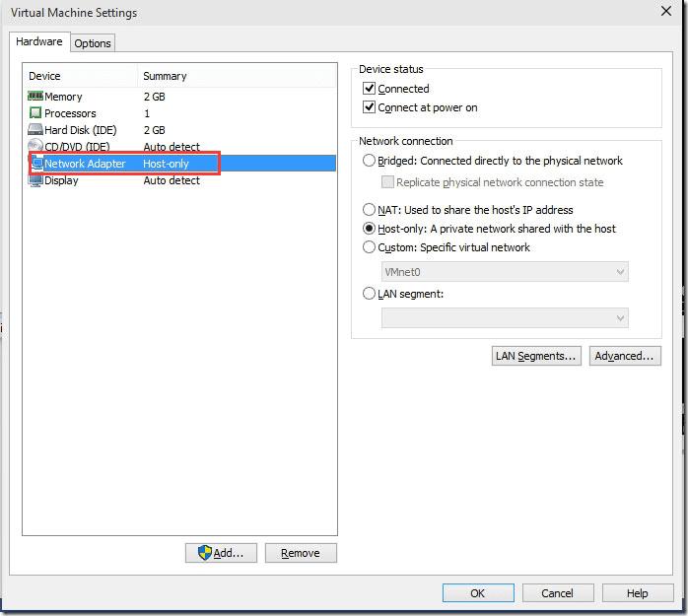
Task: Click the Processors summary value 1
Action: point(147,113)
